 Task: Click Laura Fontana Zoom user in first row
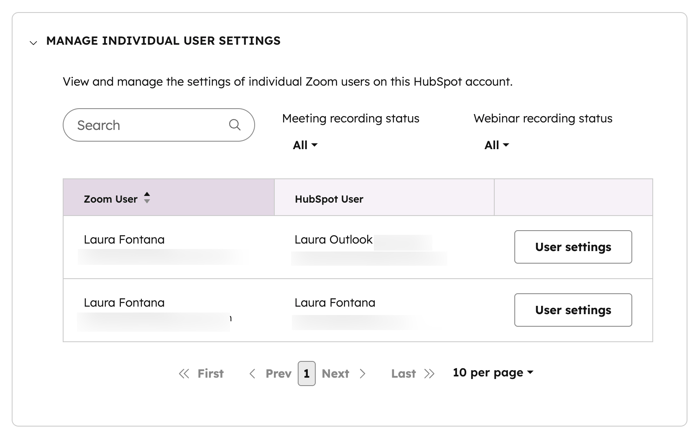coord(124,240)
